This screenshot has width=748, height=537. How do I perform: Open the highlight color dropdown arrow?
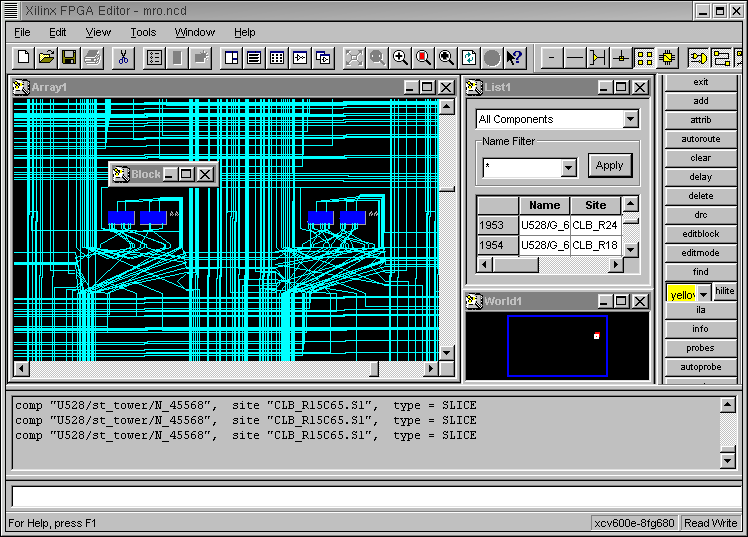point(704,293)
